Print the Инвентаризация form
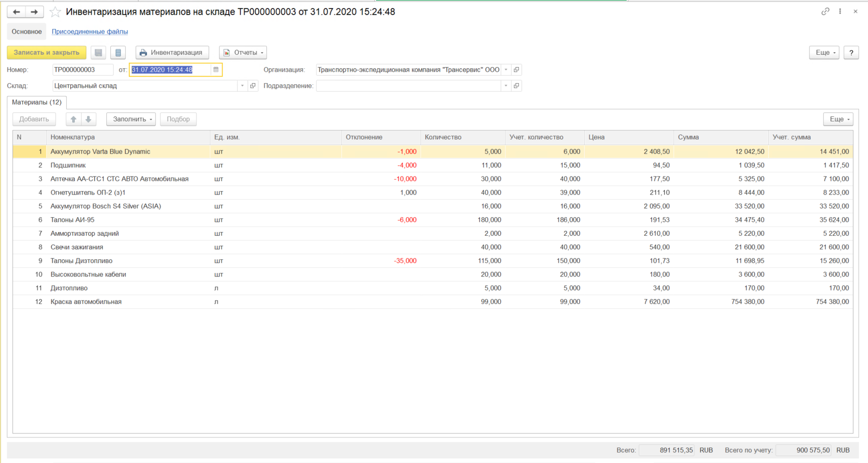 (172, 53)
